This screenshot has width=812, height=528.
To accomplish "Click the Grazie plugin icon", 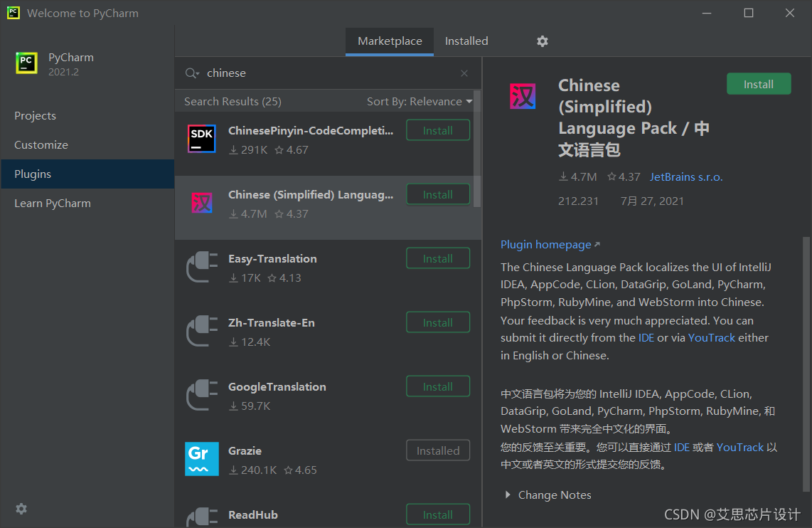I will (x=202, y=459).
